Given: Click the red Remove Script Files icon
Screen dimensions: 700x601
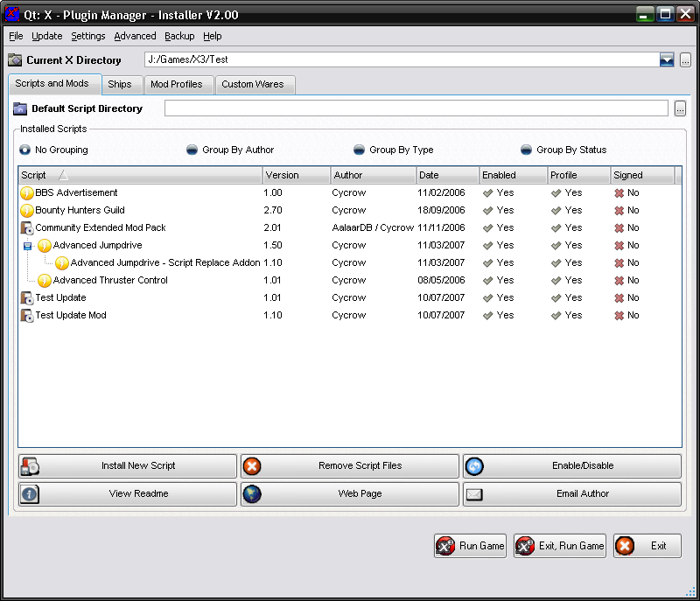Looking at the screenshot, I should click(251, 465).
